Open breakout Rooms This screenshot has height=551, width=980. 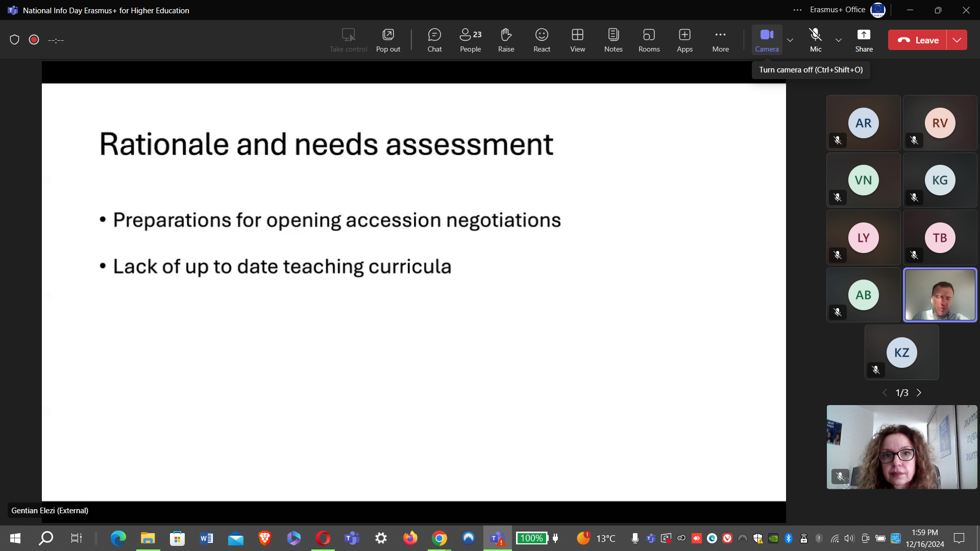point(649,40)
